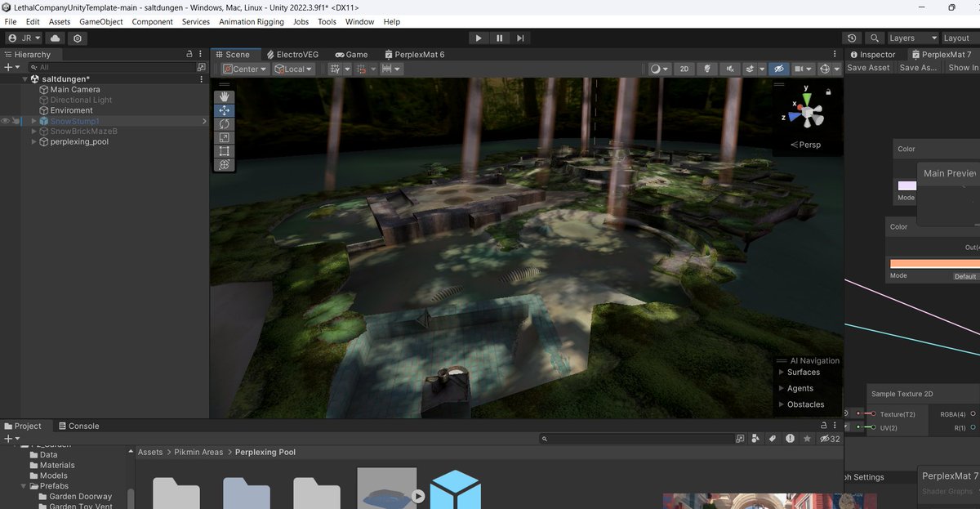Image resolution: width=980 pixels, height=509 pixels.
Task: Toggle scene effects skybox button
Action: tap(751, 69)
